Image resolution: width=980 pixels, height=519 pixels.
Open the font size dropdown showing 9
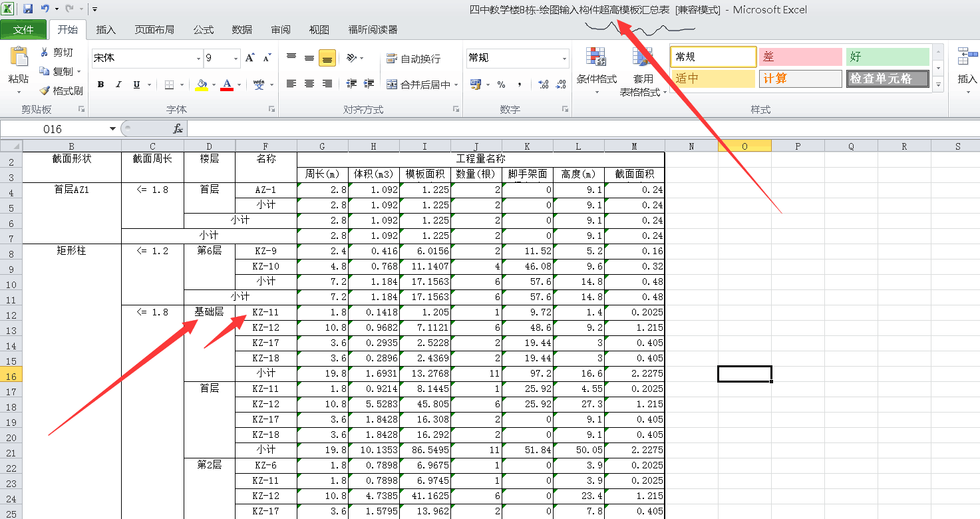236,59
